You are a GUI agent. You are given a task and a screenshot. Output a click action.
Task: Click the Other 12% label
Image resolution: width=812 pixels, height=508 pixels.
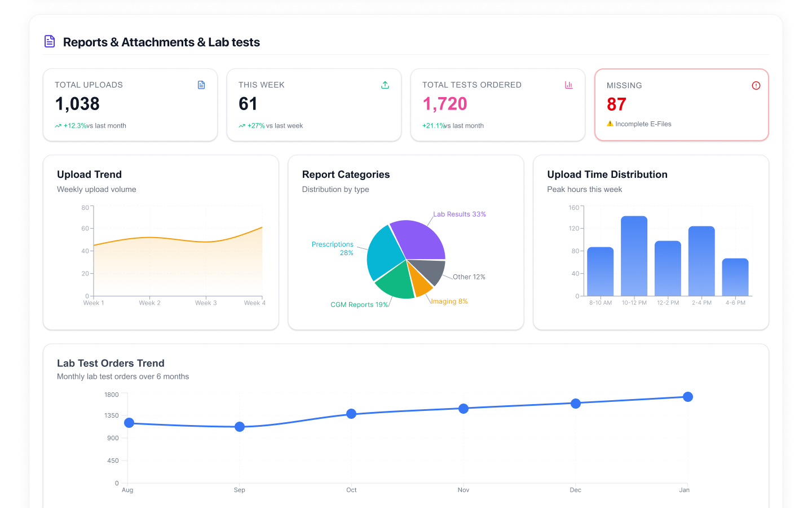pyautogui.click(x=469, y=277)
